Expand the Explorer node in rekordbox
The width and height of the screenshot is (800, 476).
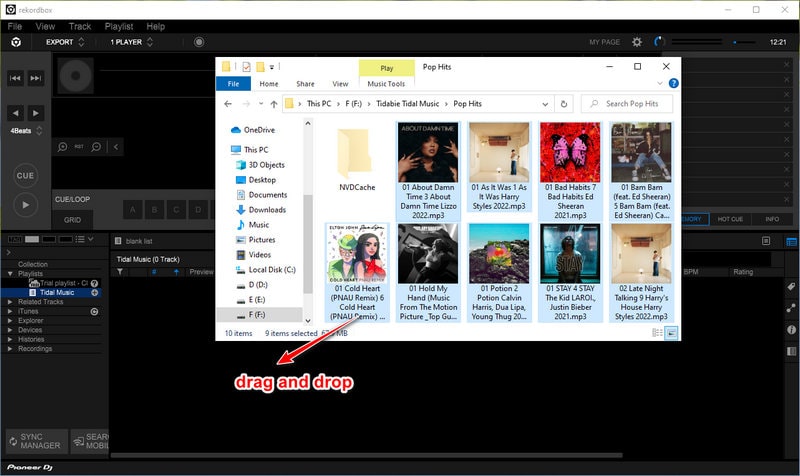click(10, 321)
